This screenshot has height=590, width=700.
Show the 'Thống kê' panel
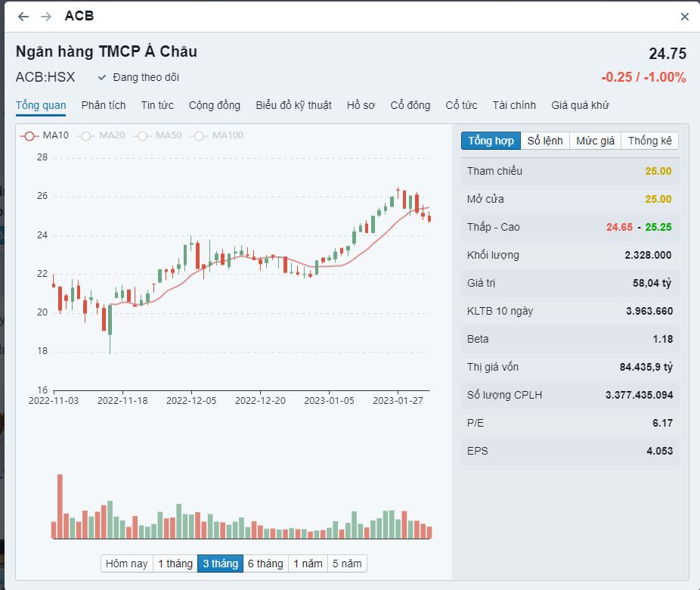click(x=650, y=141)
